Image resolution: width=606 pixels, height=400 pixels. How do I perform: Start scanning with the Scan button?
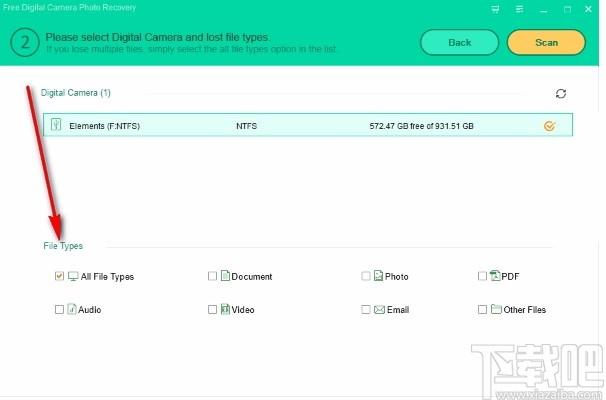(x=546, y=43)
